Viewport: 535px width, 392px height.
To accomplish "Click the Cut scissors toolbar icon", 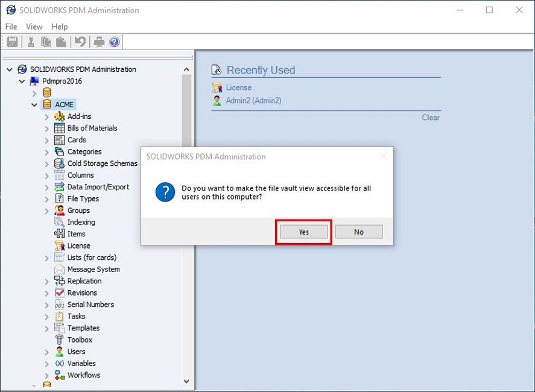I will (31, 42).
